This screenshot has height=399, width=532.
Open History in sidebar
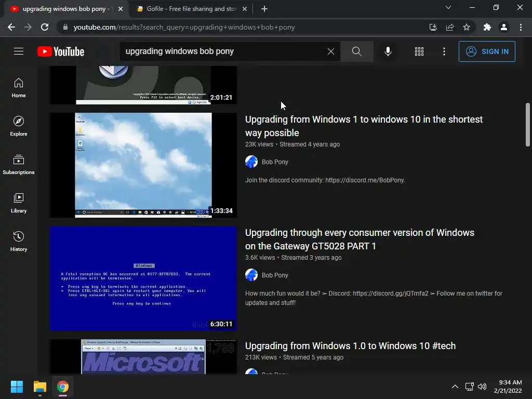click(x=19, y=241)
